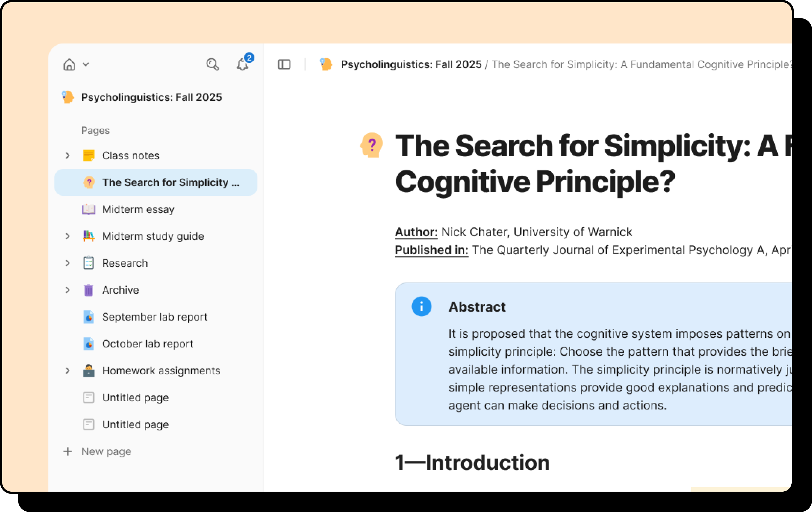This screenshot has height=512, width=812.
Task: Open the first Untitled page
Action: click(x=135, y=397)
